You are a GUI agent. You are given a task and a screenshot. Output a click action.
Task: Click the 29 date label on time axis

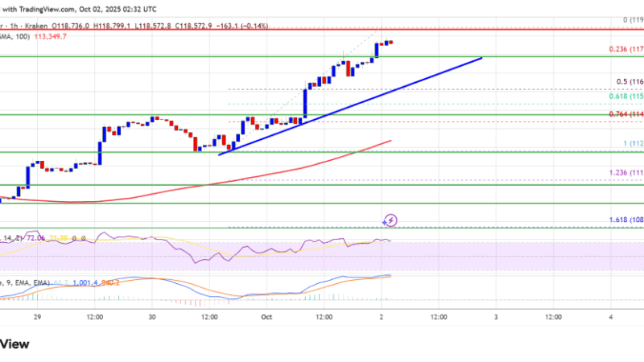click(36, 318)
